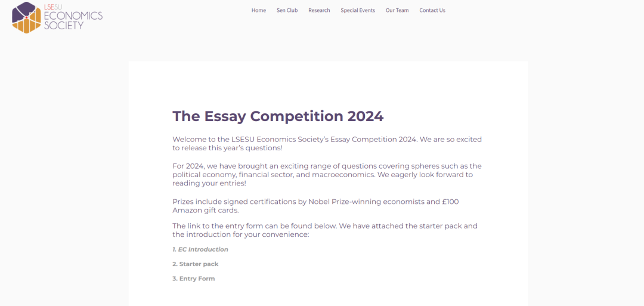Click the Welcome to the LSESU paragraph
The height and width of the screenshot is (306, 644).
pos(327,144)
